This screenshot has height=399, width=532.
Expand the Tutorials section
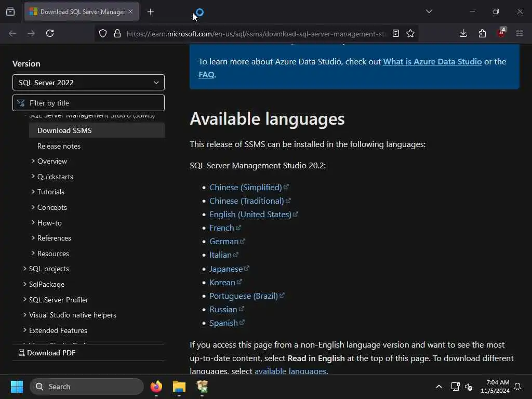pyautogui.click(x=50, y=192)
